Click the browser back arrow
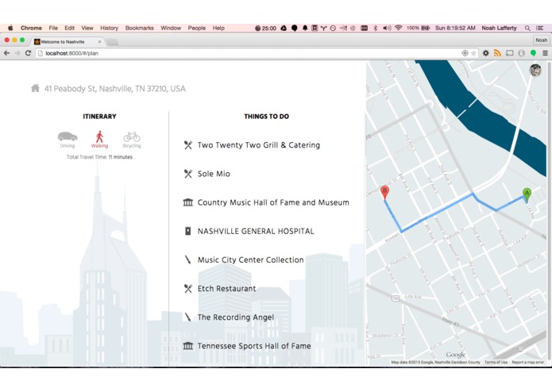 click(6, 53)
